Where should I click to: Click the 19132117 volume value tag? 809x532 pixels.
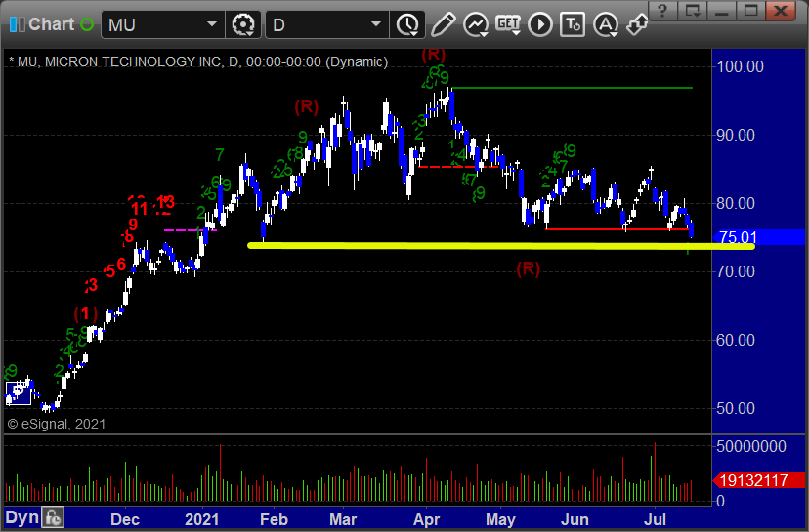pyautogui.click(x=758, y=480)
